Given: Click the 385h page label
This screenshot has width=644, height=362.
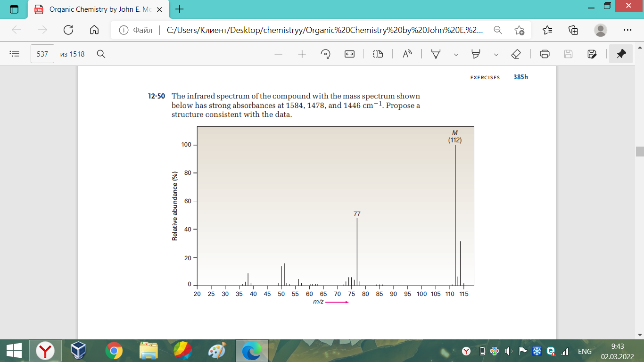Looking at the screenshot, I should tap(520, 77).
